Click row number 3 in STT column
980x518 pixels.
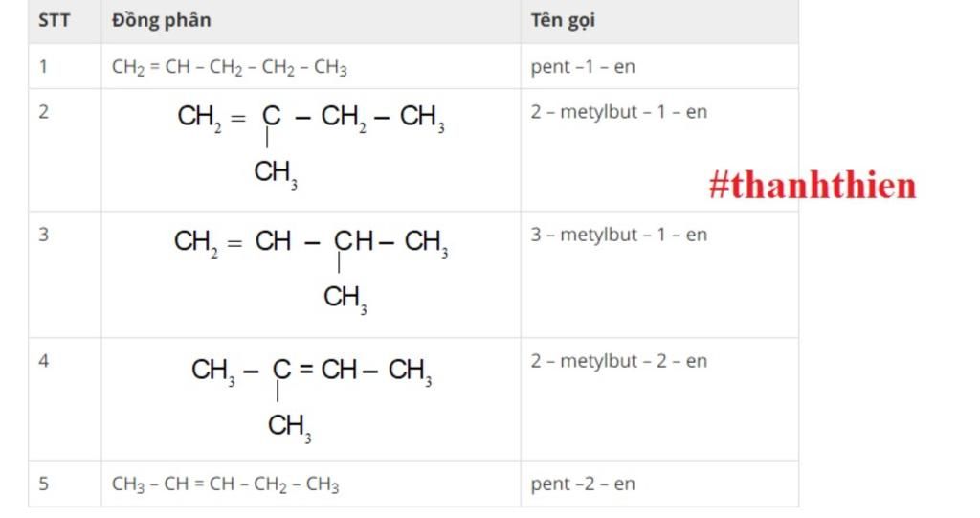pyautogui.click(x=43, y=235)
